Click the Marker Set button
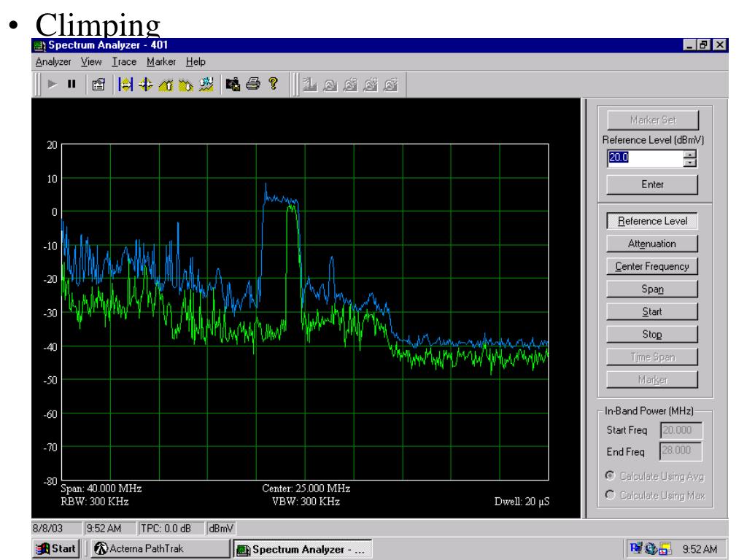The width and height of the screenshot is (747, 560). [x=653, y=120]
